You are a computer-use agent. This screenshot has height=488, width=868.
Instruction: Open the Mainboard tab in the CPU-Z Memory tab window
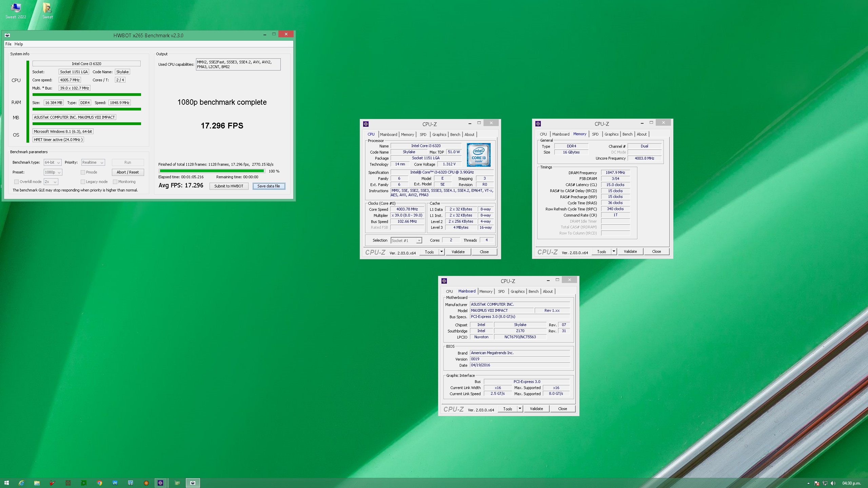561,134
